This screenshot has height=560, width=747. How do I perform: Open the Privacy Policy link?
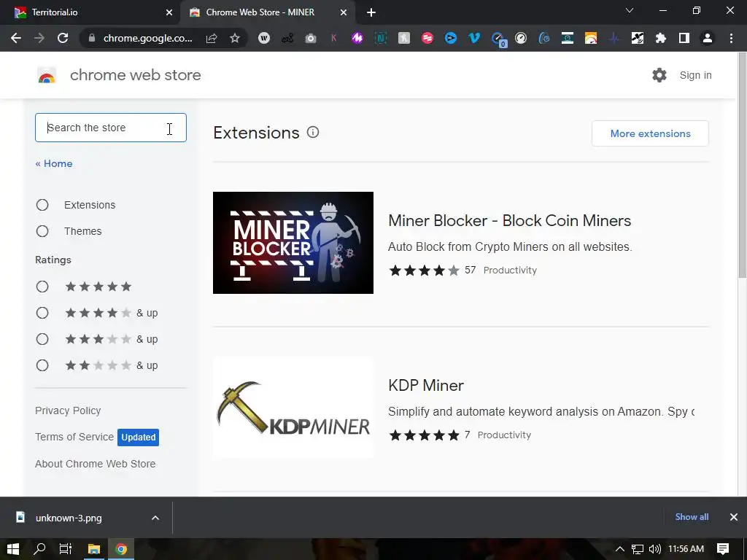pyautogui.click(x=68, y=411)
